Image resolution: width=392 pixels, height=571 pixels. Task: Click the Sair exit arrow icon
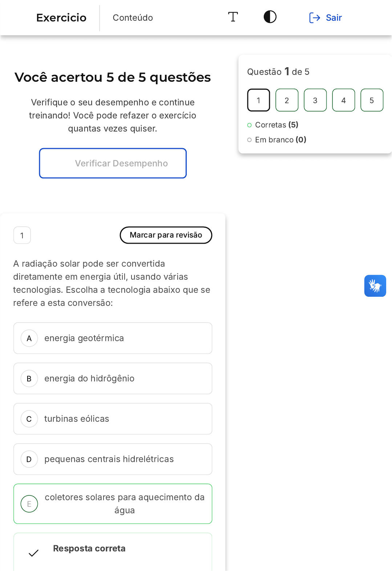315,18
